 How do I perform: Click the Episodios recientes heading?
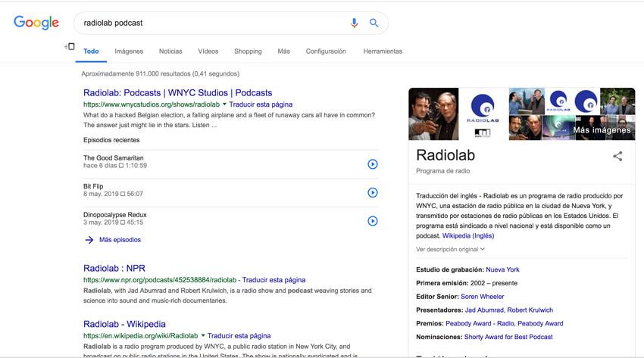click(111, 140)
